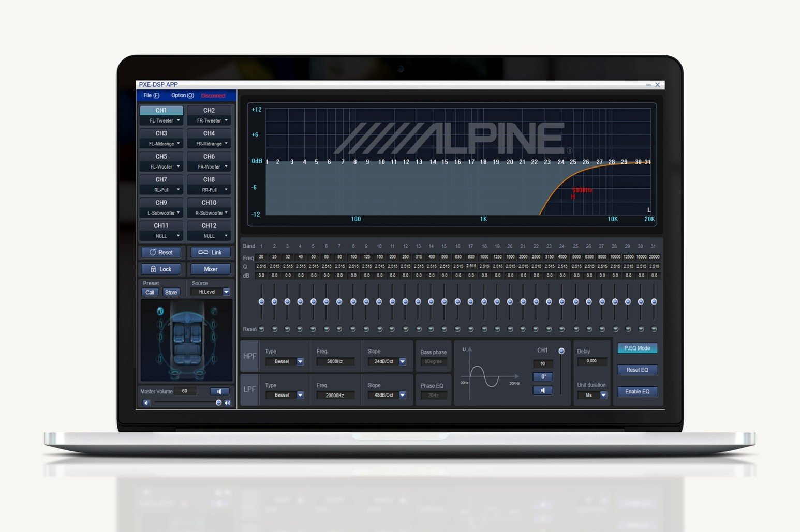
Task: Click the front-right tweeter speaker in car diagram
Action: [213, 311]
